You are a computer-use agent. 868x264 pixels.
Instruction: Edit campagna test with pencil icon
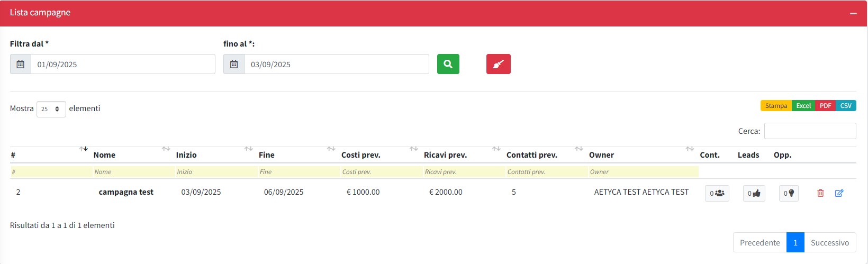(x=839, y=193)
